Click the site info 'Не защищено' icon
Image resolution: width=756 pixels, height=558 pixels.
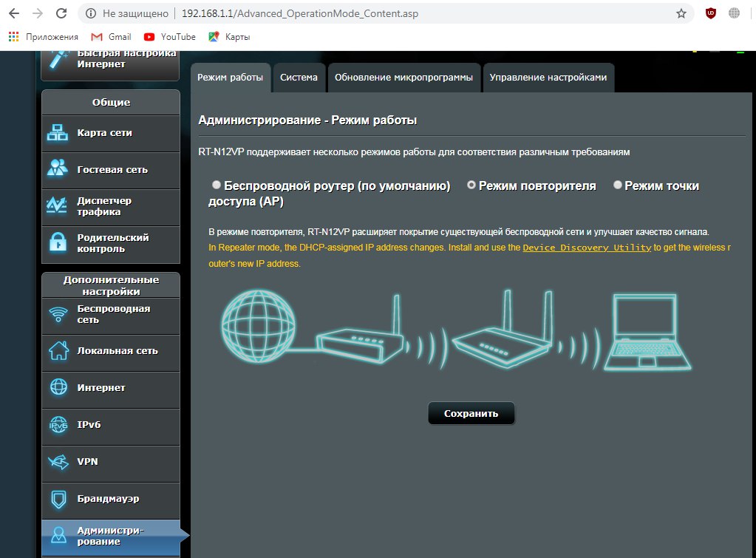(91, 13)
